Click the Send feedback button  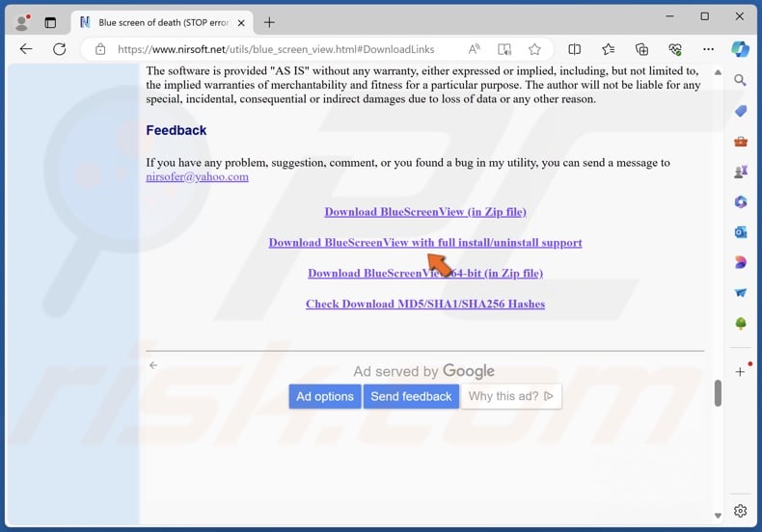pos(411,396)
